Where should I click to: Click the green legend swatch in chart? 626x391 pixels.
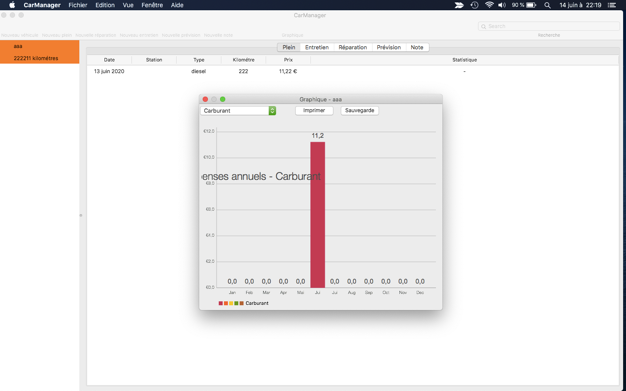point(236,304)
